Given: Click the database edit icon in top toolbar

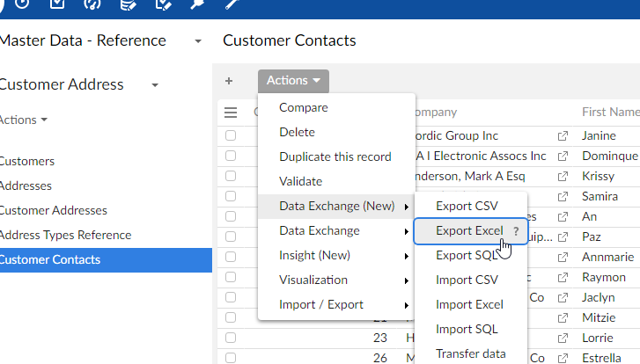Looking at the screenshot, I should (128, 4).
